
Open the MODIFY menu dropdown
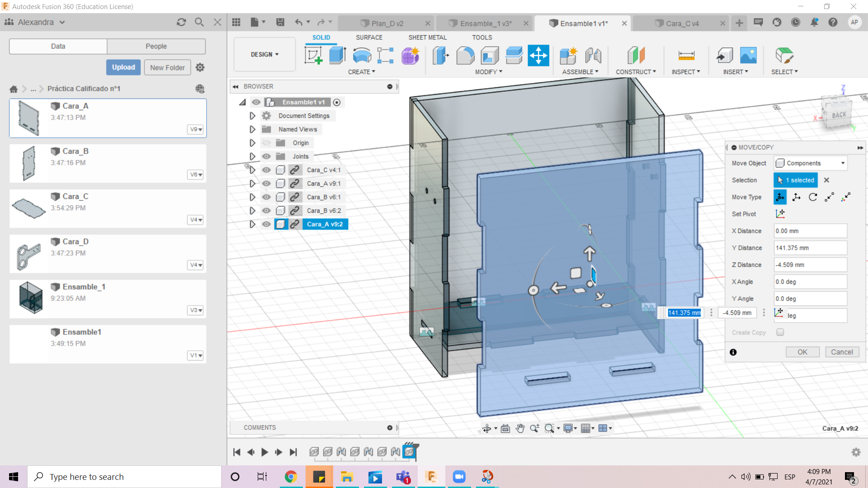(x=489, y=72)
